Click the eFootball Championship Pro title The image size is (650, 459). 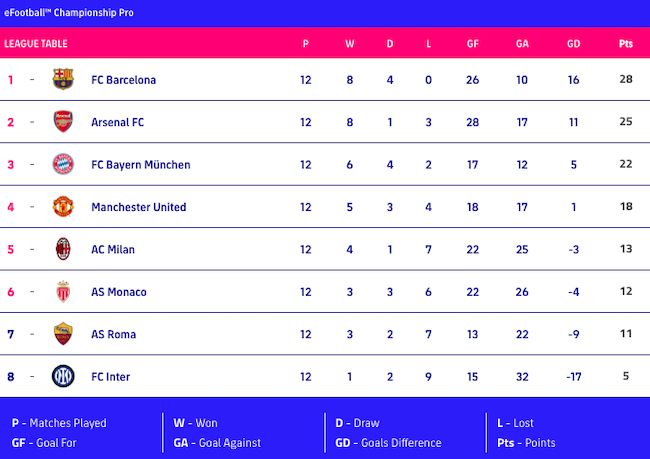click(69, 13)
